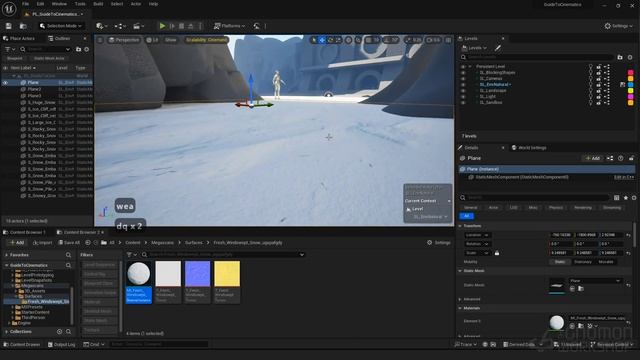Toggle visibility of Persistent Level
The image size is (640, 360).
(463, 67)
